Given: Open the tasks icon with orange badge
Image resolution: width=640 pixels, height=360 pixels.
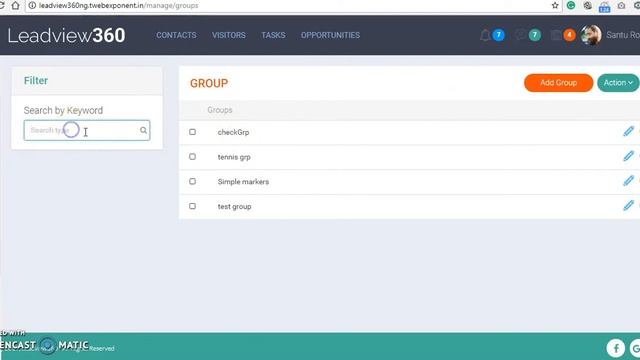Looking at the screenshot, I should click(x=556, y=35).
